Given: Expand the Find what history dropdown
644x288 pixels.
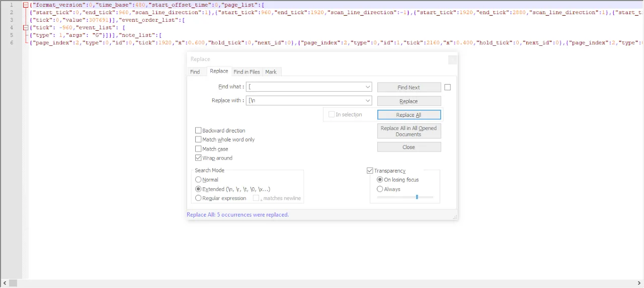Looking at the screenshot, I should pyautogui.click(x=368, y=87).
